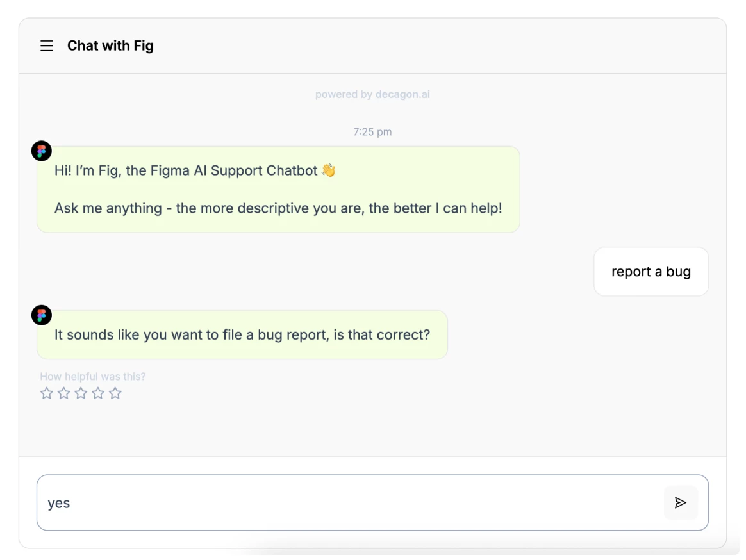Click the 'It sounds like you want to file a bug report' message

coord(242,334)
